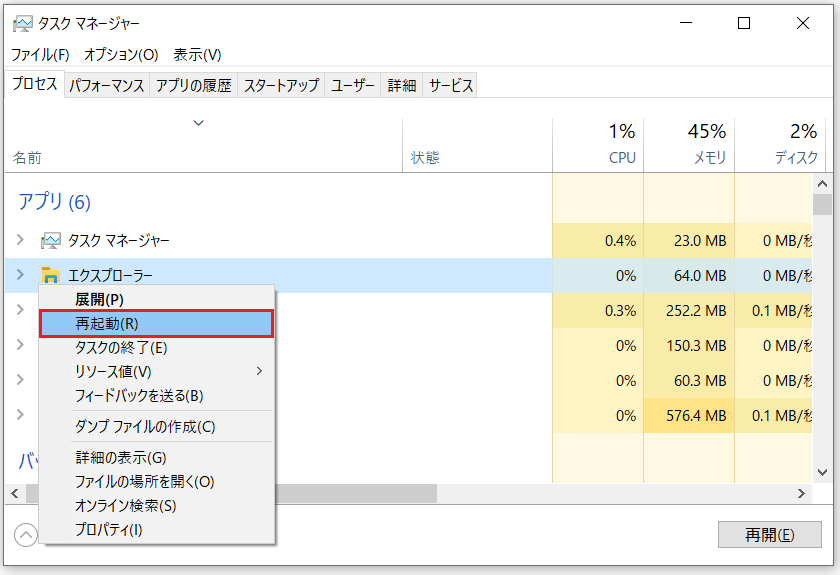The height and width of the screenshot is (575, 840).
Task: Switch to the アプリの履歴 tab
Action: tap(193, 86)
